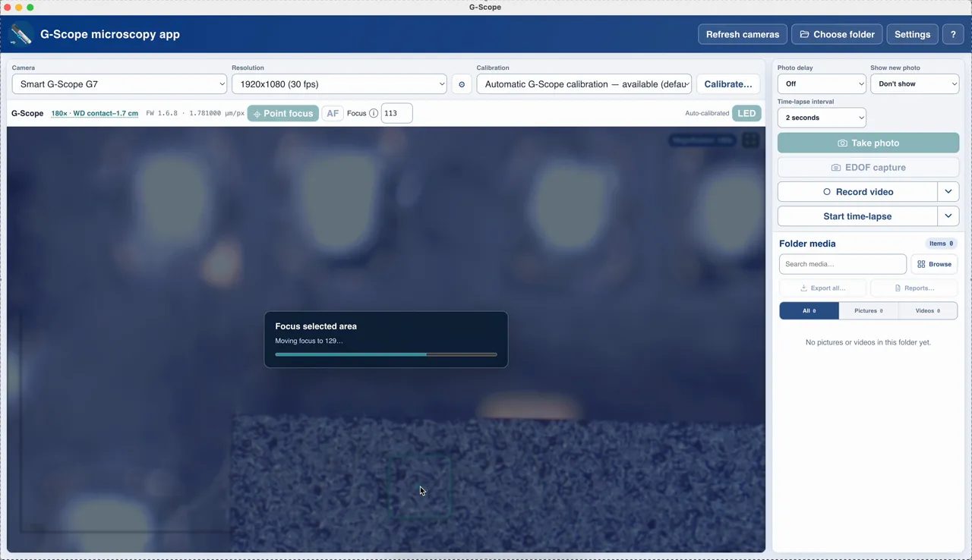972x560 pixels.
Task: Take a photo
Action: click(x=869, y=143)
